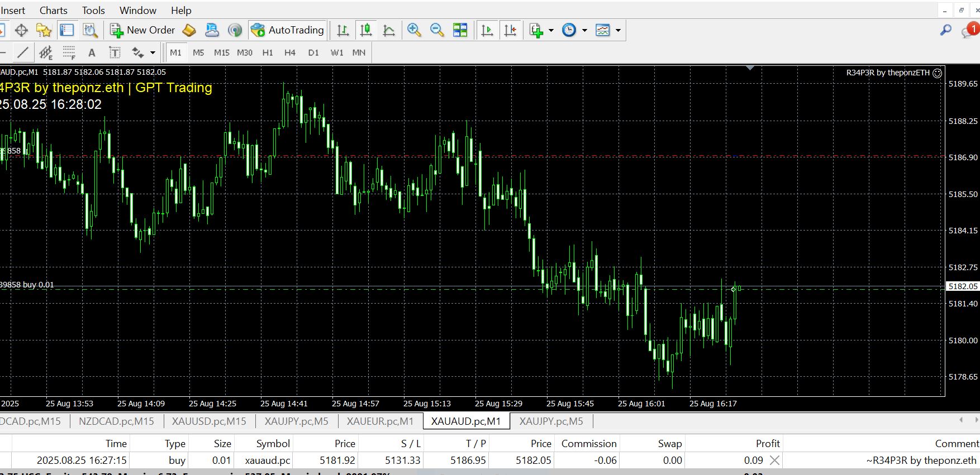This screenshot has height=475, width=980.
Task: Click the Periods clock icon
Action: click(x=569, y=30)
